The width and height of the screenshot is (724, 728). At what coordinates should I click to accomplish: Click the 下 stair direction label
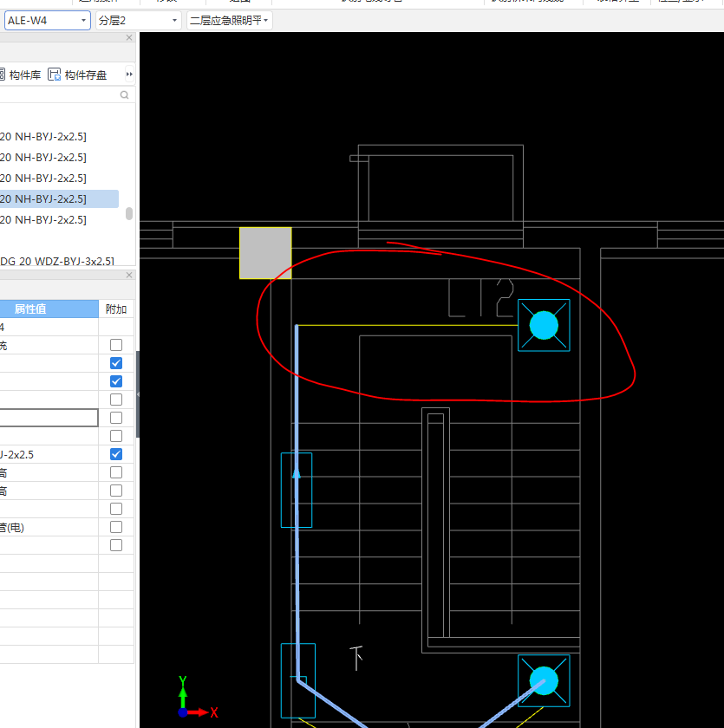(x=355, y=658)
